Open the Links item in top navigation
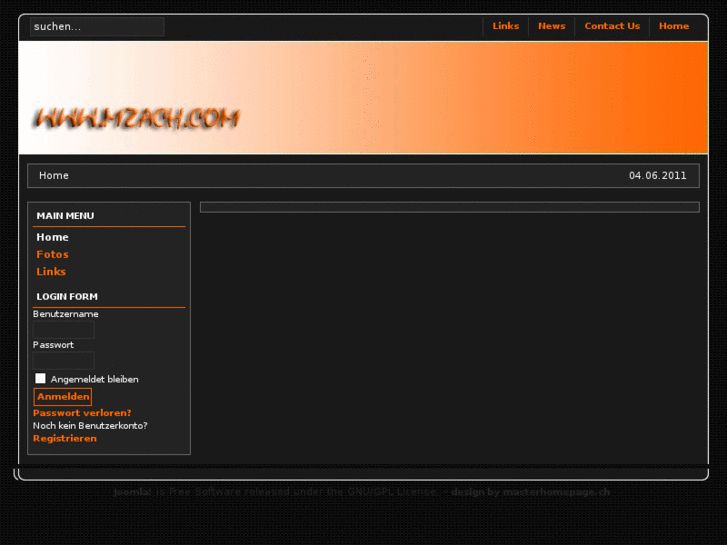This screenshot has height=545, width=727. click(x=505, y=26)
